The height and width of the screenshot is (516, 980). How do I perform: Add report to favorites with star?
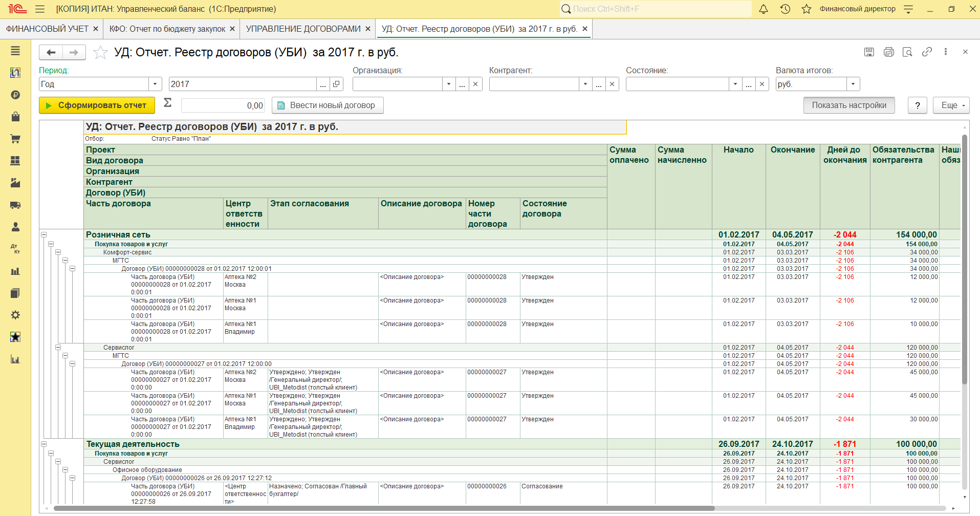coord(100,52)
